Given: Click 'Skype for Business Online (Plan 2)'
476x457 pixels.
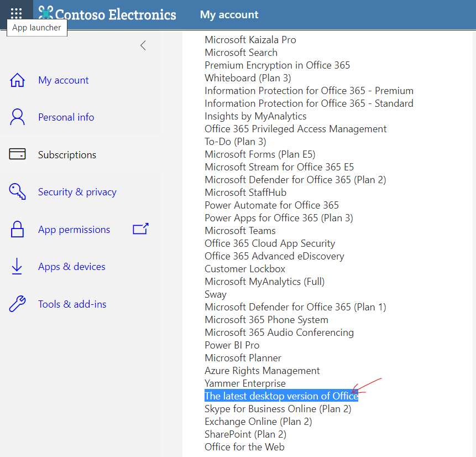Looking at the screenshot, I should (278, 409).
